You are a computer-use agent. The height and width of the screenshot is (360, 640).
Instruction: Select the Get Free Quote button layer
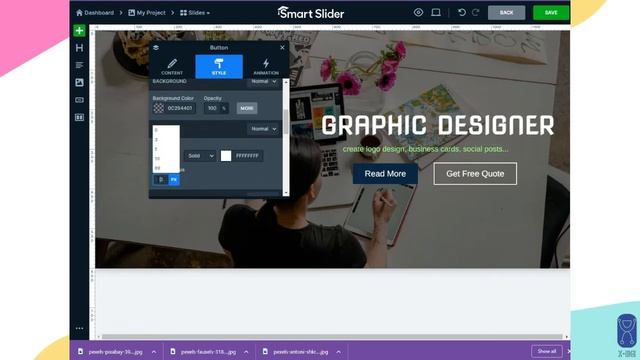[475, 174]
